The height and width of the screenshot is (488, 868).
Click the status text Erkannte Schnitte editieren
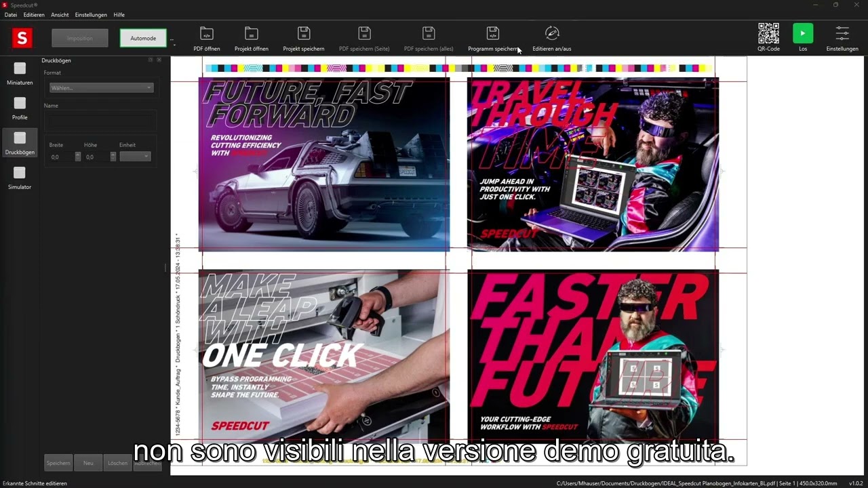coord(35,483)
